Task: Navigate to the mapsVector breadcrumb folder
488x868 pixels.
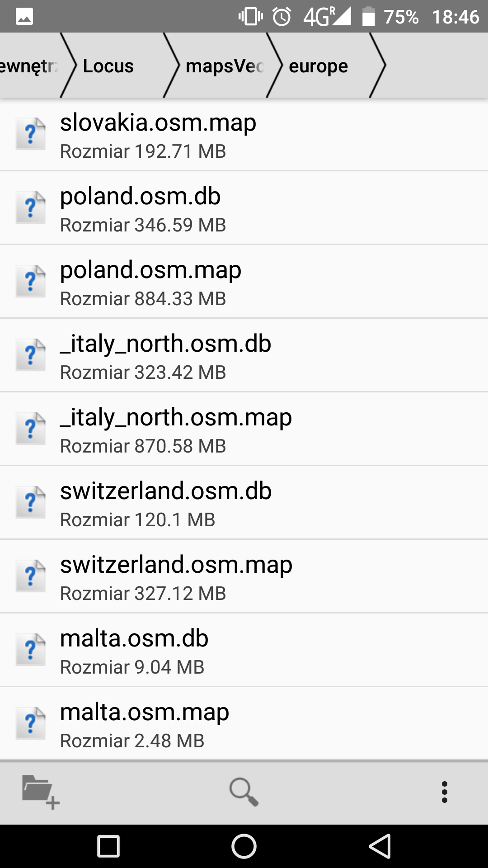Action: [x=225, y=66]
